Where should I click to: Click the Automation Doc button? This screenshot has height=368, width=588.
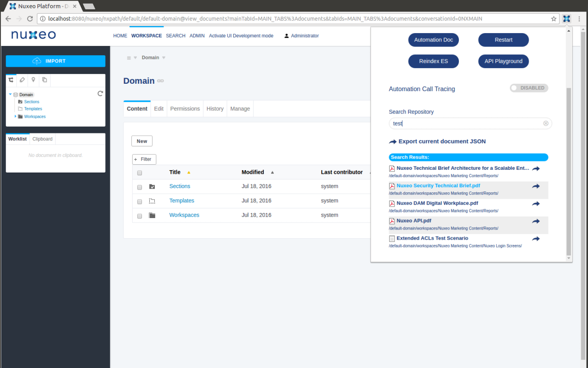point(434,40)
